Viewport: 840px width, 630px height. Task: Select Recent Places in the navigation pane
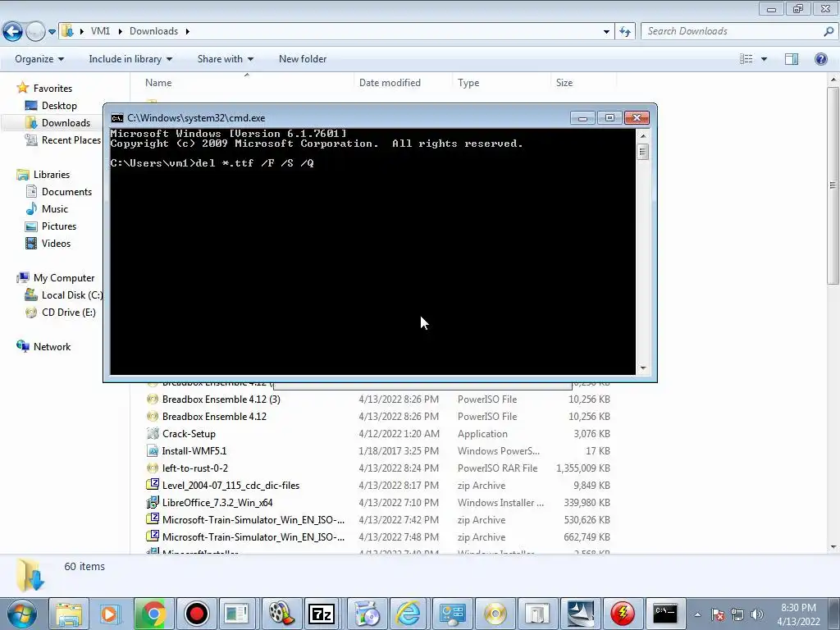pos(63,139)
